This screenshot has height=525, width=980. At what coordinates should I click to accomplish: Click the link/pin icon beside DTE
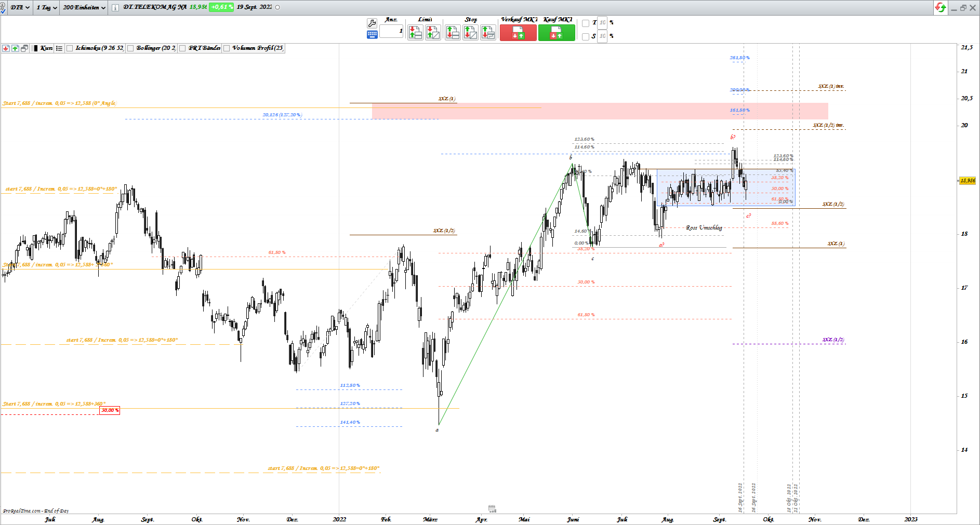3,8
